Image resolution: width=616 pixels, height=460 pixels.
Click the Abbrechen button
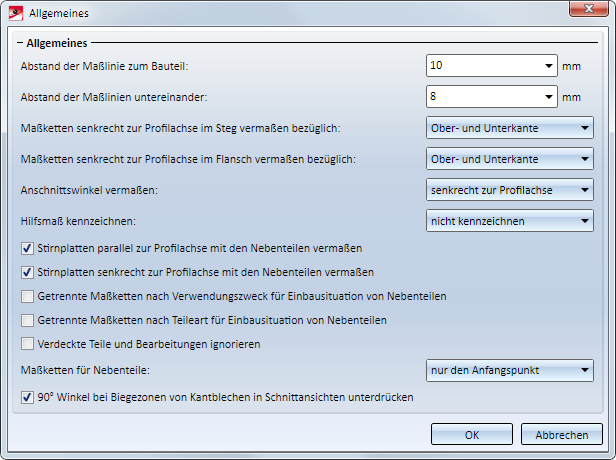562,434
